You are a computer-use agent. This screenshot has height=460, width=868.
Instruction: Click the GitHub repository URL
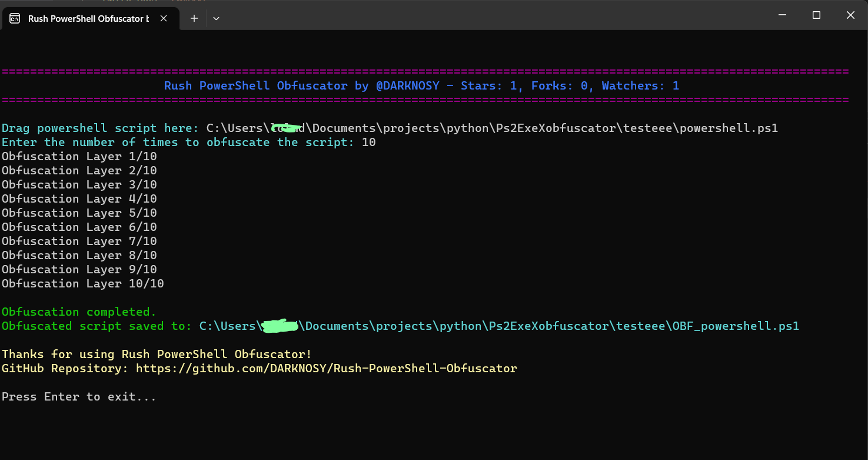[x=327, y=369]
